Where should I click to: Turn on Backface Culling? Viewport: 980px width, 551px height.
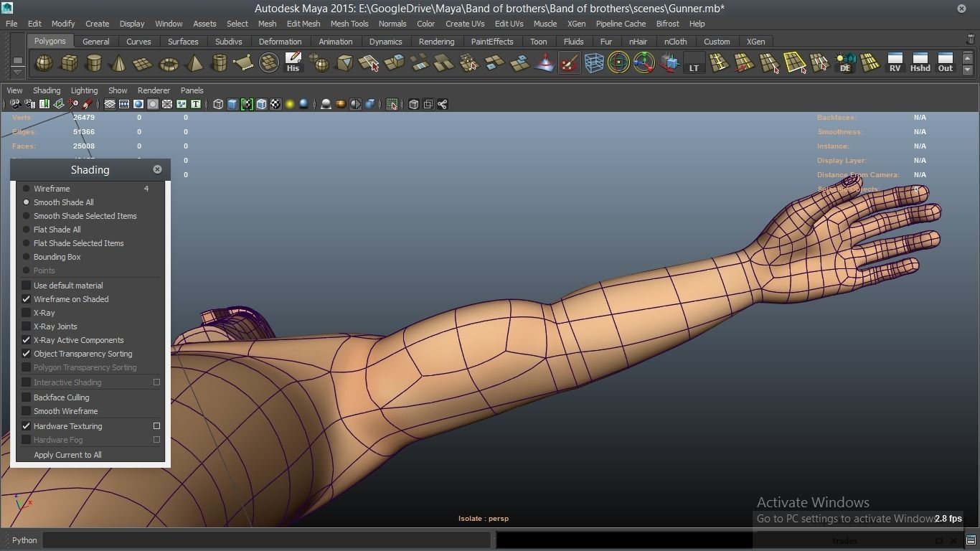[27, 397]
